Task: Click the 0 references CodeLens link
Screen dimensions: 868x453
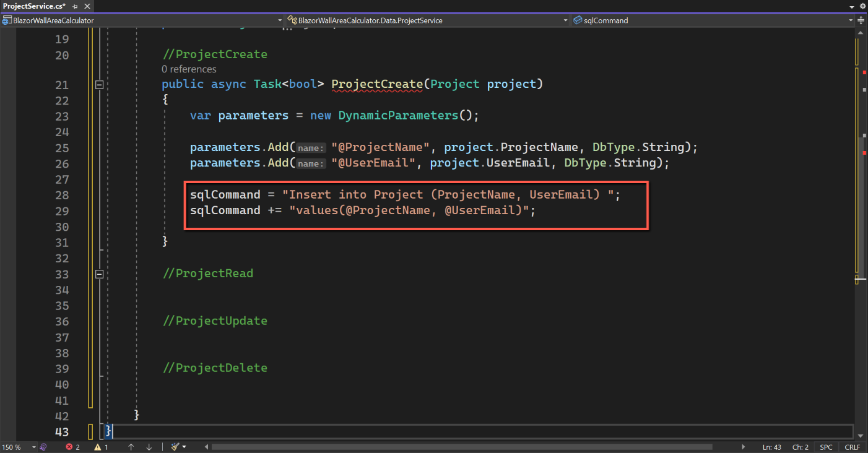Action: (189, 69)
